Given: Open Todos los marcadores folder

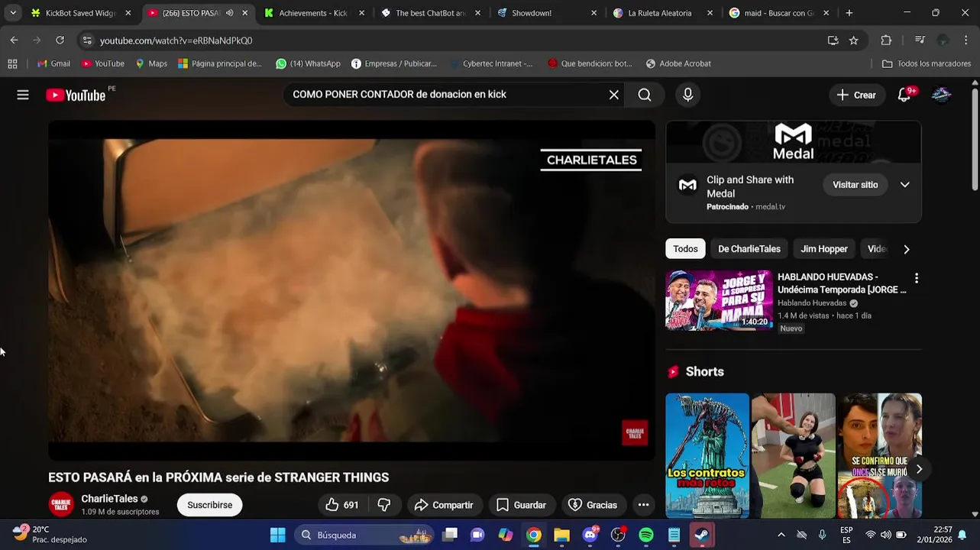Looking at the screenshot, I should pyautogui.click(x=927, y=63).
